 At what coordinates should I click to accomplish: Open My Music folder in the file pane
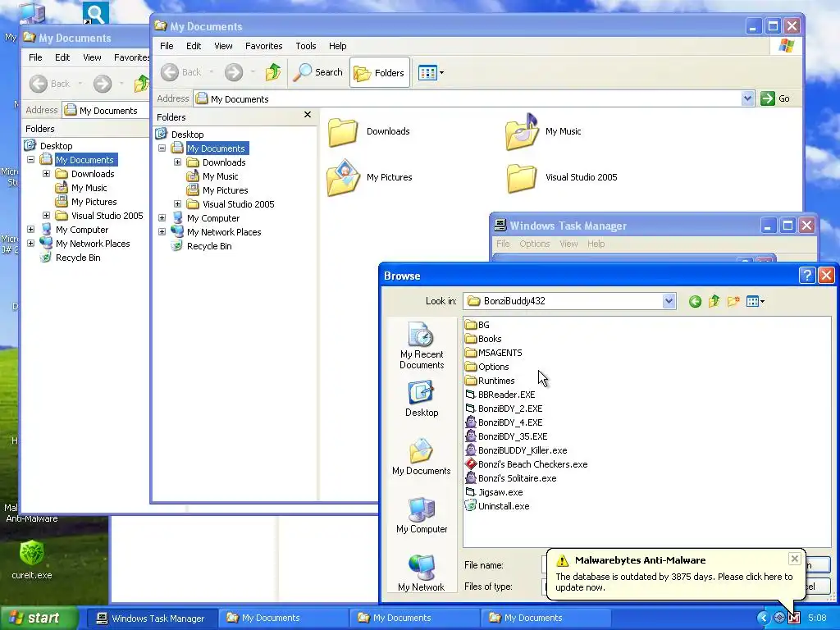(543, 132)
